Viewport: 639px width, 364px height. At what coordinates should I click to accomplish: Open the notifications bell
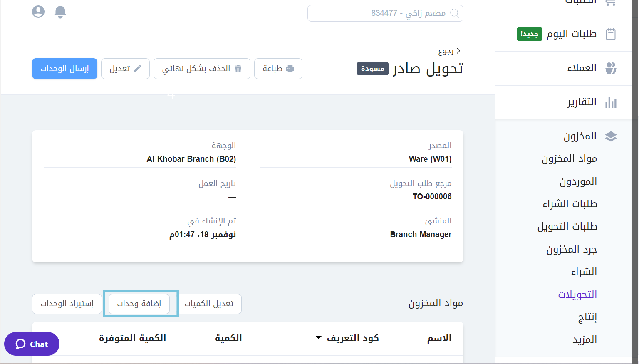tap(60, 12)
